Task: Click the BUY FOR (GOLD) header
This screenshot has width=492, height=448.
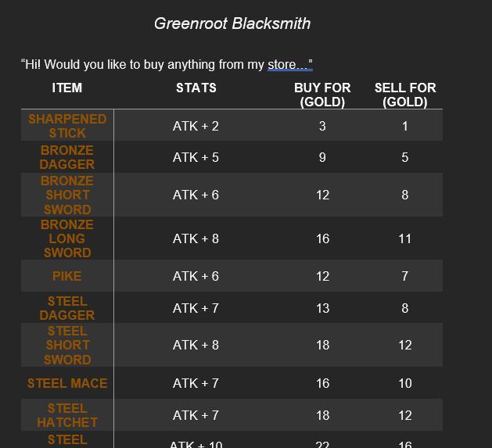Action: pos(322,95)
